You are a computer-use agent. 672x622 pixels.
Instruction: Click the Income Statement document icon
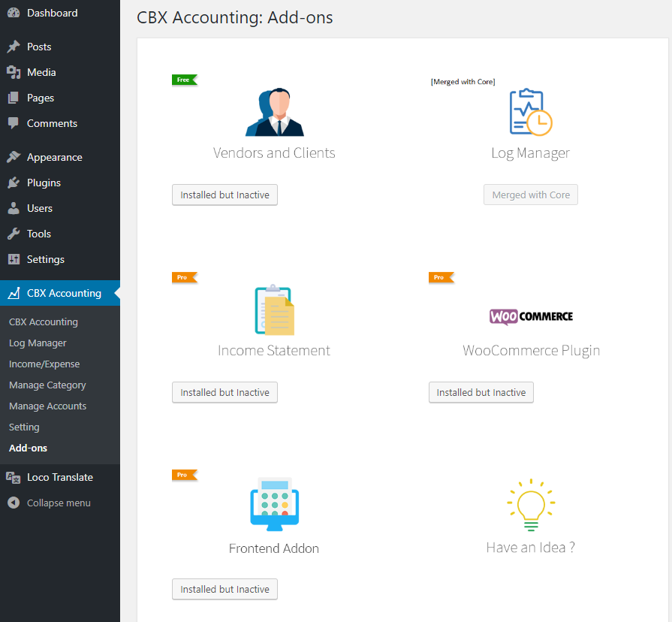pos(274,309)
